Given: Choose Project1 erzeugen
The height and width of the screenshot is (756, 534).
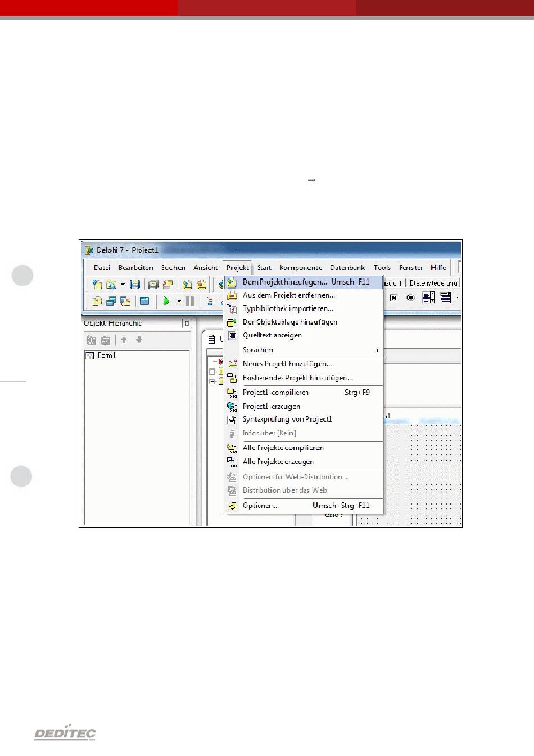Looking at the screenshot, I should click(x=304, y=406).
